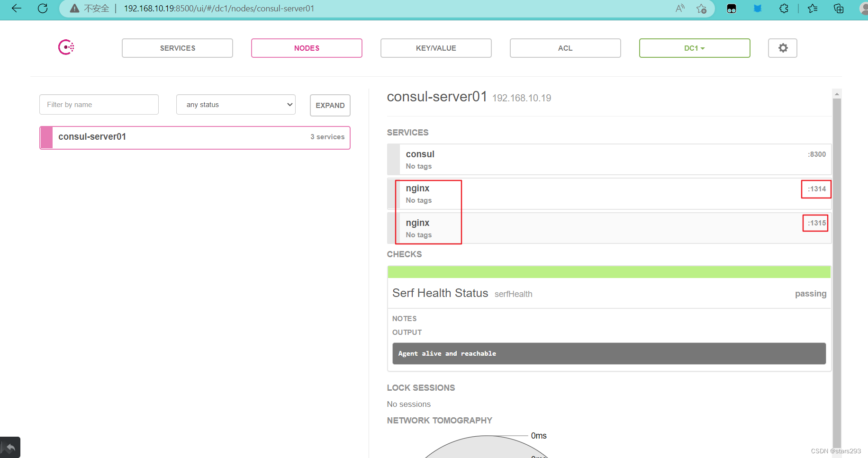This screenshot has width=868, height=458.
Task: Click the insecure site warning icon
Action: 74,9
